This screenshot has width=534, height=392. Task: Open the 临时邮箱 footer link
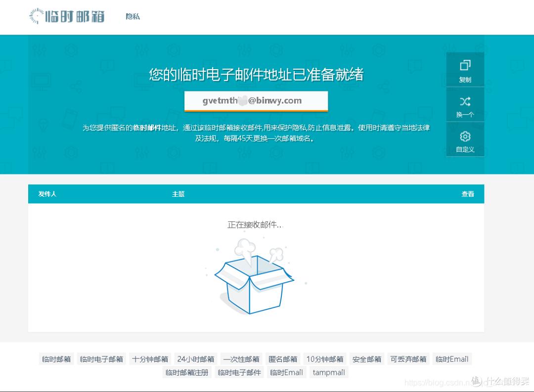(x=56, y=359)
